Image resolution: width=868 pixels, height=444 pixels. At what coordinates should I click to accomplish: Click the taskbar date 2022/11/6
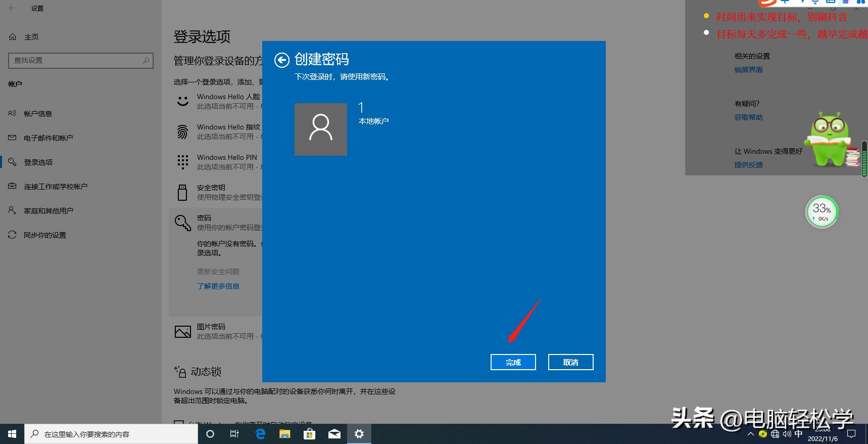click(x=823, y=438)
